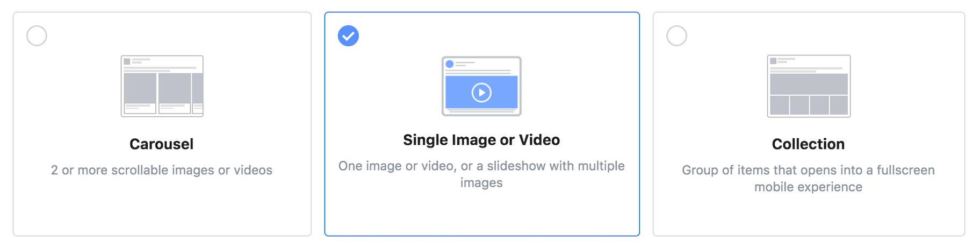Click the Carousel layout preview icon
Image resolution: width=980 pixels, height=247 pixels.
(162, 86)
